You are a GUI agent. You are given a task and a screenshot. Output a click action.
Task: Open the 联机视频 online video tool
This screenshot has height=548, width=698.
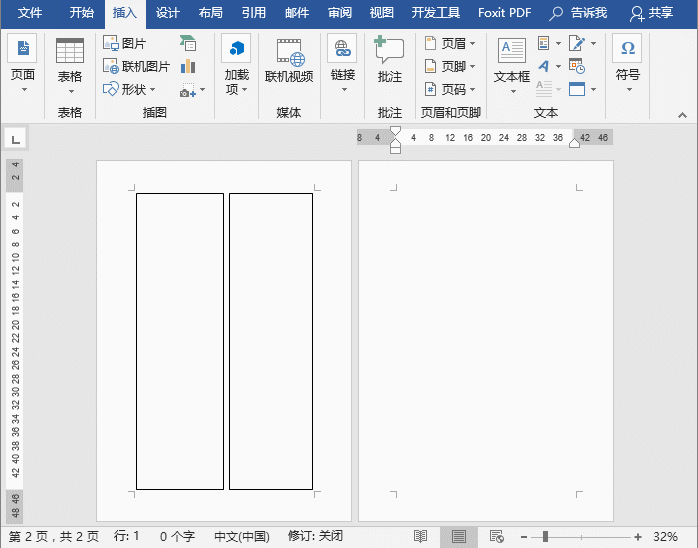click(289, 60)
